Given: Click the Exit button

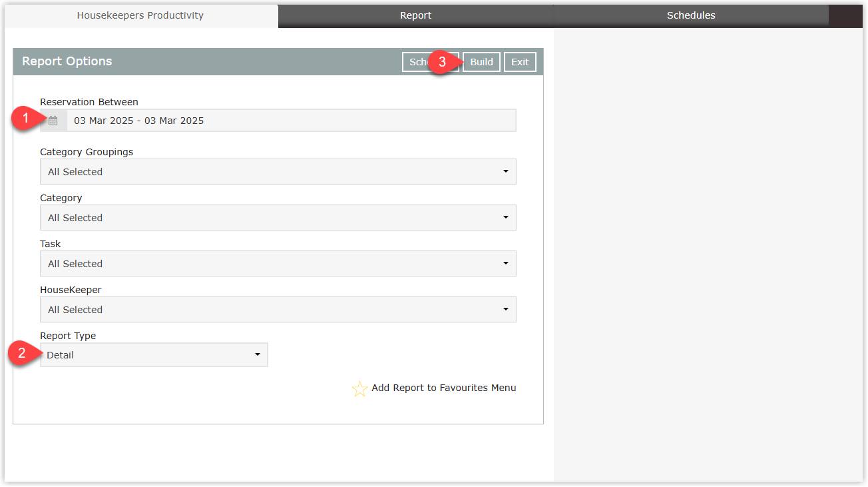Looking at the screenshot, I should click(x=520, y=62).
